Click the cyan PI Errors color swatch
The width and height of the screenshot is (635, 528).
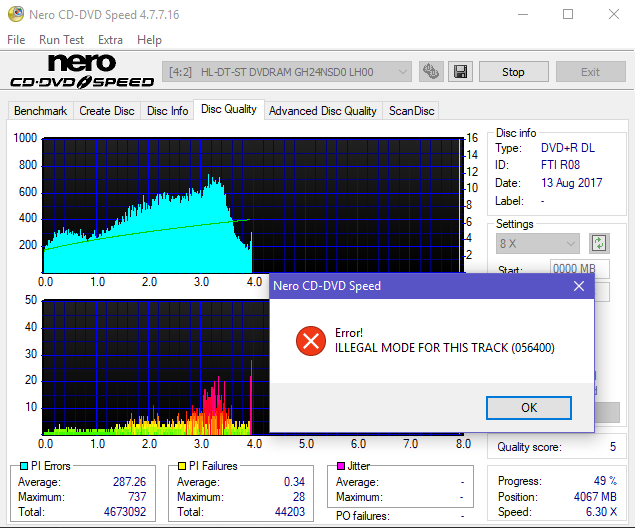pos(24,466)
